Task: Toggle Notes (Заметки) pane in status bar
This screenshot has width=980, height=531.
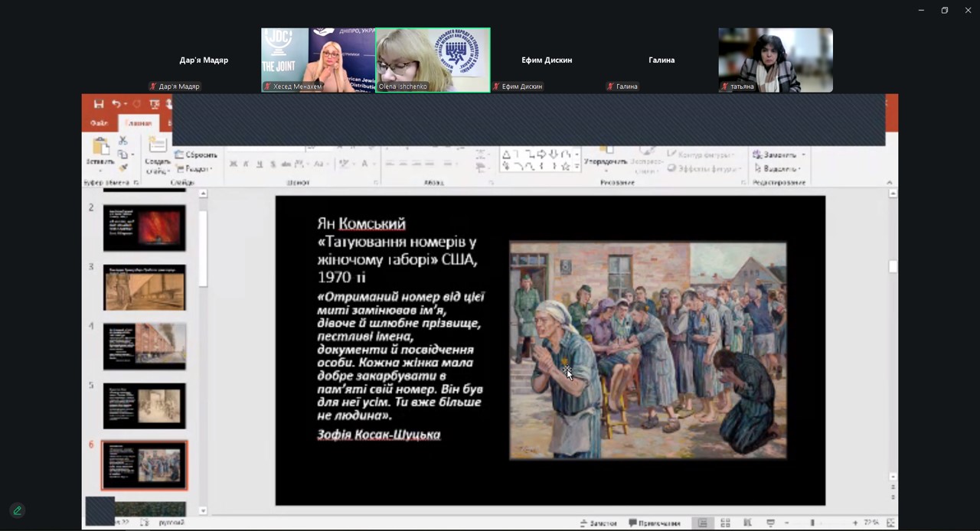Action: coord(599,523)
